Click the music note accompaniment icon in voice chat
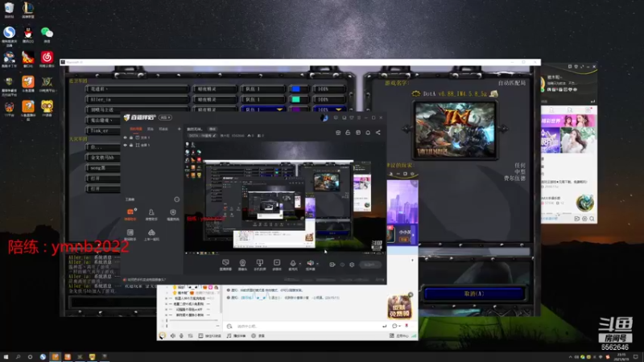Screen dimensions: 644x362 (229, 335)
